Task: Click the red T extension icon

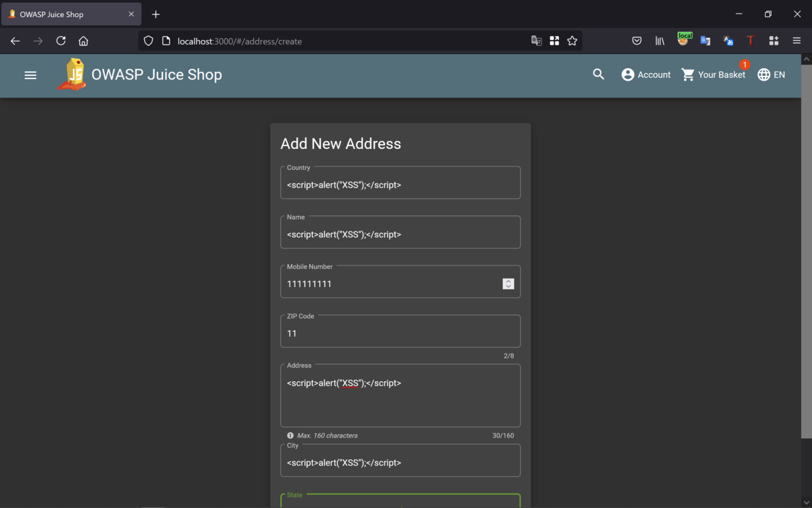Action: (750, 41)
